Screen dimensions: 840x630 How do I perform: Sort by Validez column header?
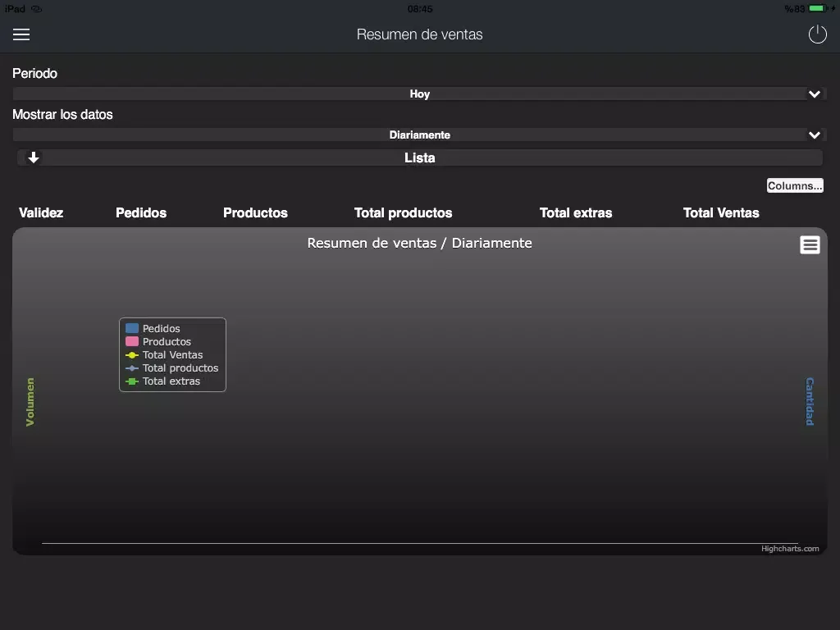pyautogui.click(x=41, y=212)
